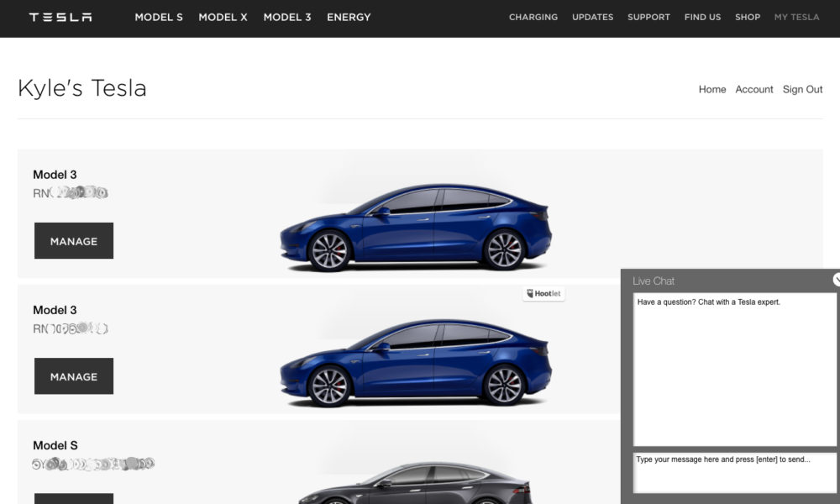Manage the second Model 3
The width and height of the screenshot is (840, 504).
point(74,376)
